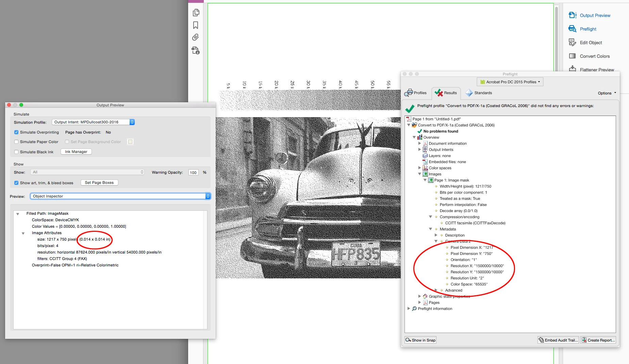Click the Flattener Preview tool icon
Image resolution: width=629 pixels, height=364 pixels.
coord(573,69)
